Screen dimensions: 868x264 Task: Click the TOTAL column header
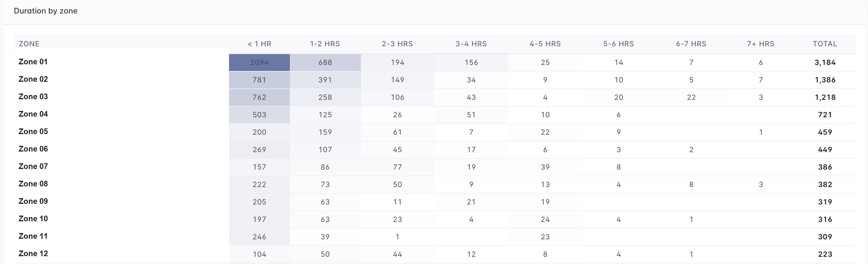pyautogui.click(x=825, y=44)
